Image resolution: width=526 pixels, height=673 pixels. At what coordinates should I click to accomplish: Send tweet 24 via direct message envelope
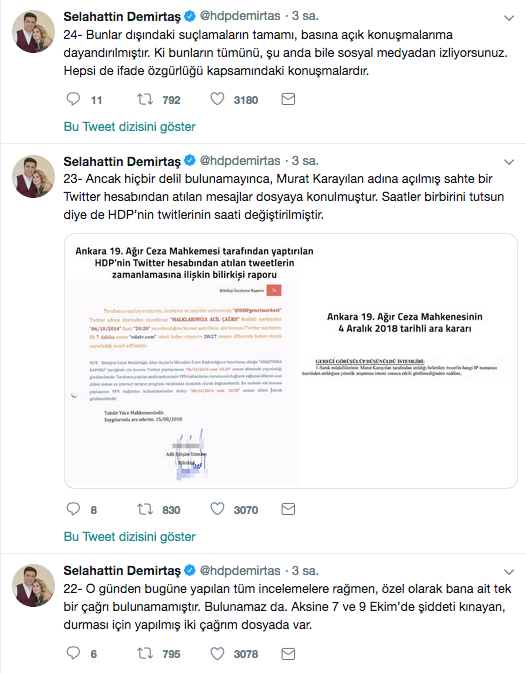pos(288,100)
